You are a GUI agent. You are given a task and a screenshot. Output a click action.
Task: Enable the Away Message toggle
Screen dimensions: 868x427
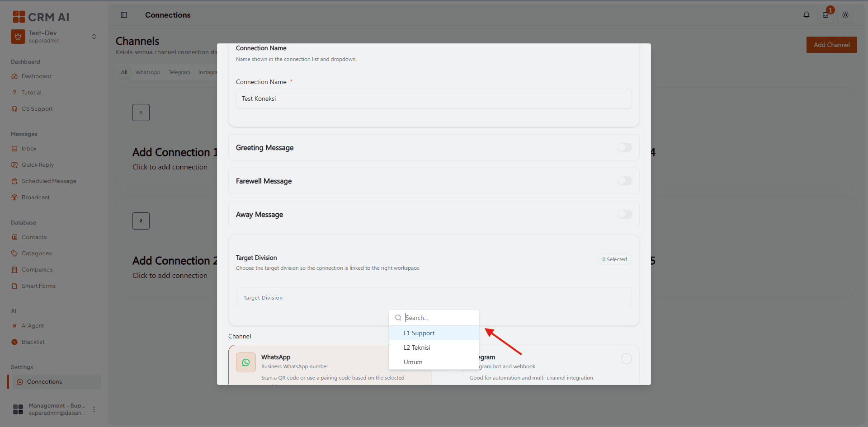coord(625,214)
